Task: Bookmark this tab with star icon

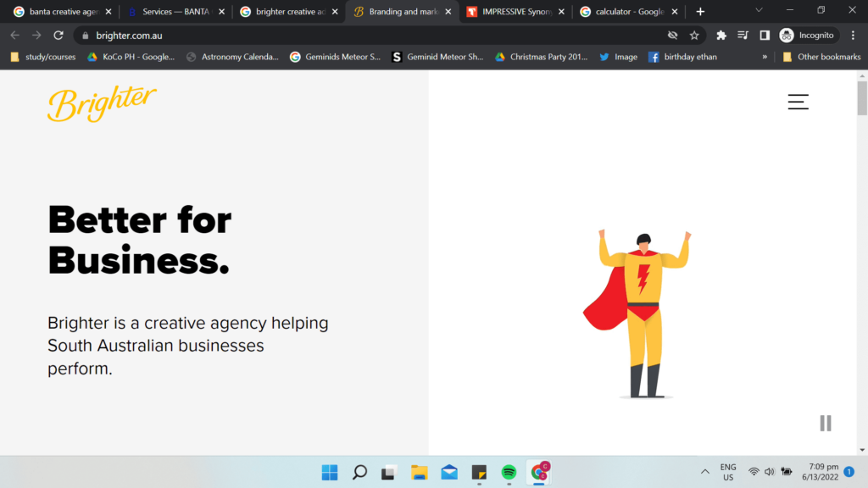Action: point(694,36)
